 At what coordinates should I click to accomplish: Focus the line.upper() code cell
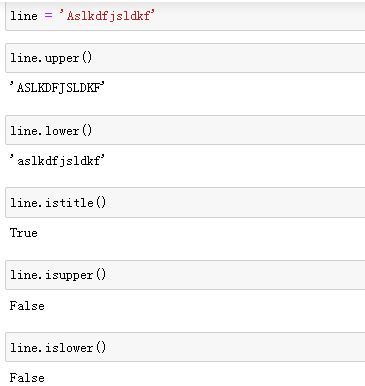[185, 58]
